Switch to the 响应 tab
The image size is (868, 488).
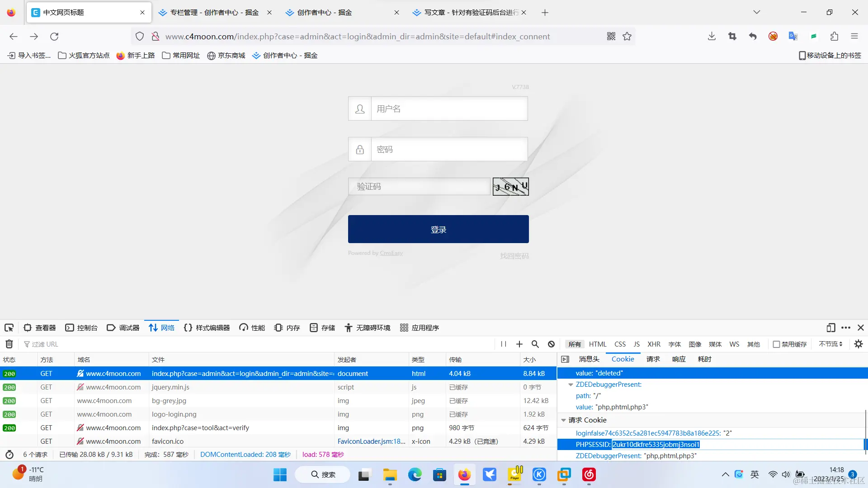click(x=679, y=359)
